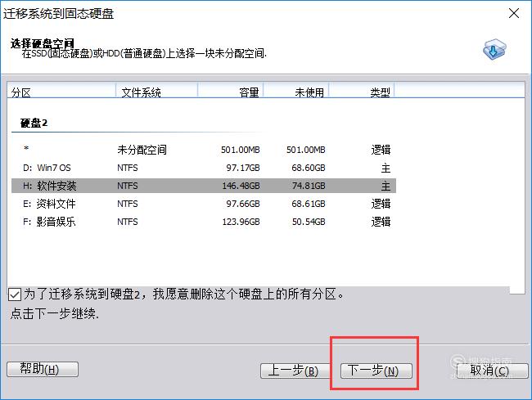Click the 类型 column header

pos(361,92)
